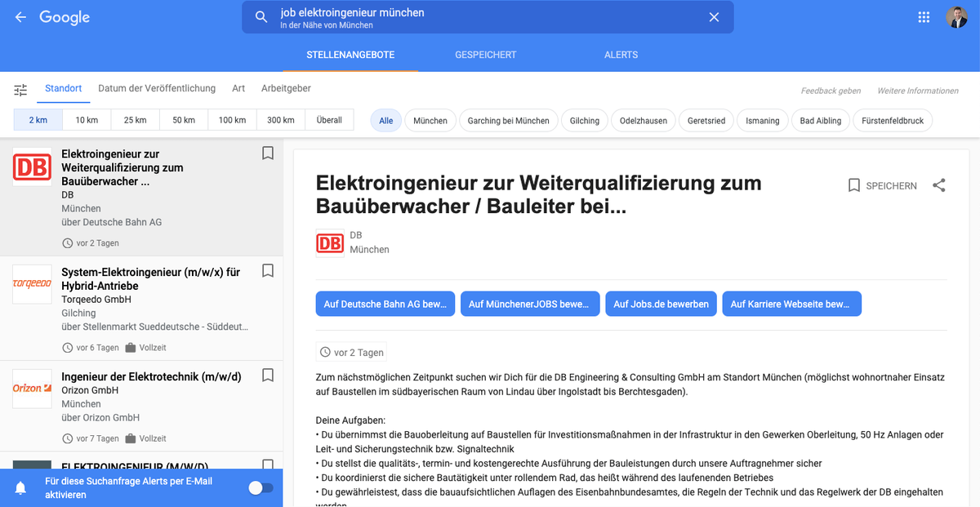Click 'über Deutsche Bahn AG' text
Image resolution: width=980 pixels, height=507 pixels.
[112, 222]
